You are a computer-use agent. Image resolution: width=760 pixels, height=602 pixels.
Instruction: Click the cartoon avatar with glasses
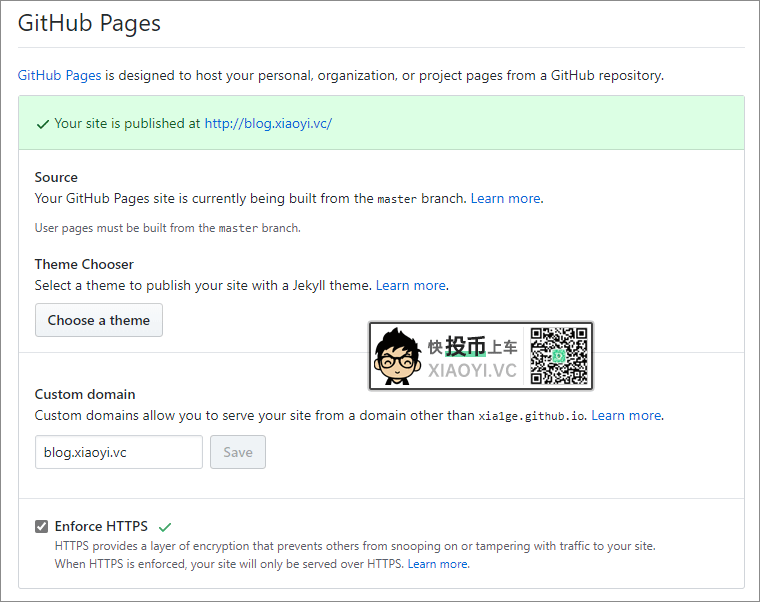tap(397, 357)
